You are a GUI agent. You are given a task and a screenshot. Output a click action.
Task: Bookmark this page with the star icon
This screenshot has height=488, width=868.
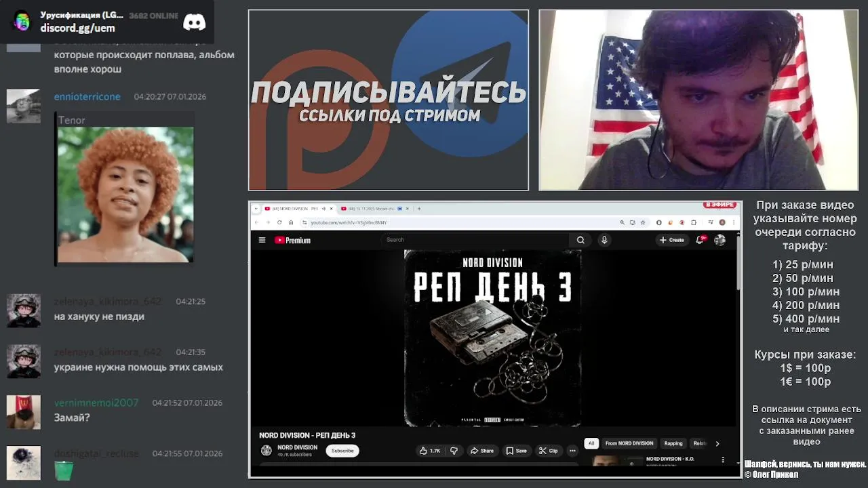coord(643,222)
